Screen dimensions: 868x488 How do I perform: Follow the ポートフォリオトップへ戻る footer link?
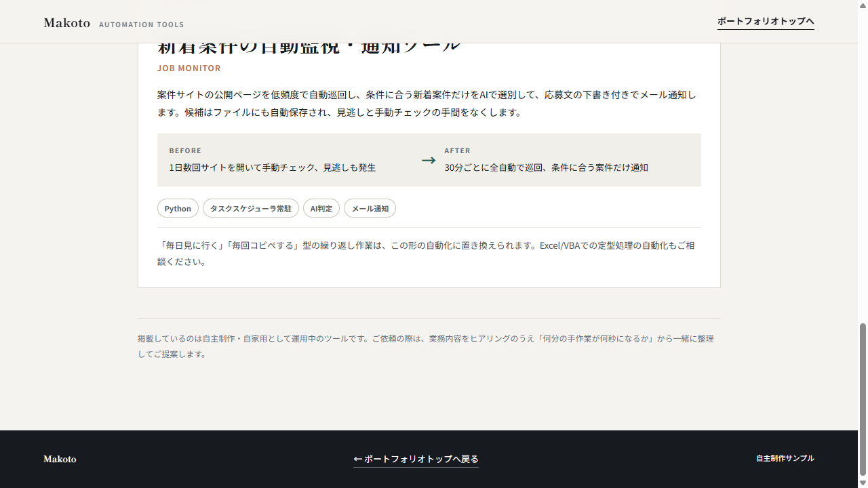(x=416, y=459)
